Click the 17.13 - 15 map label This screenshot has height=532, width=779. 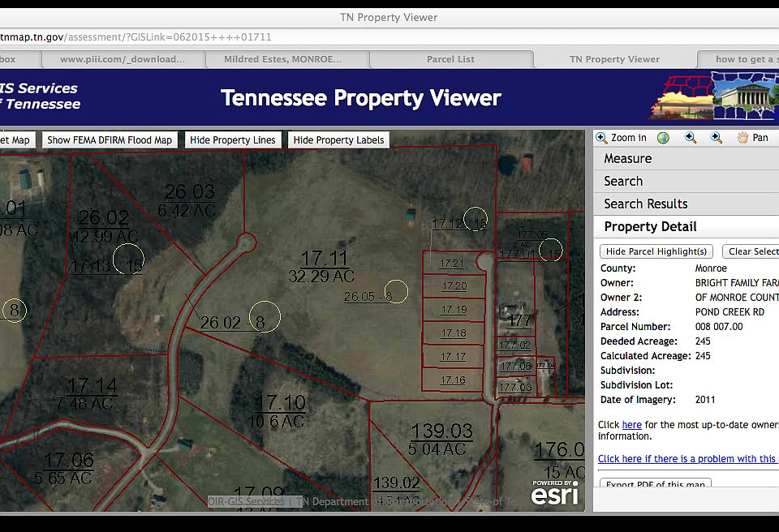(x=105, y=266)
